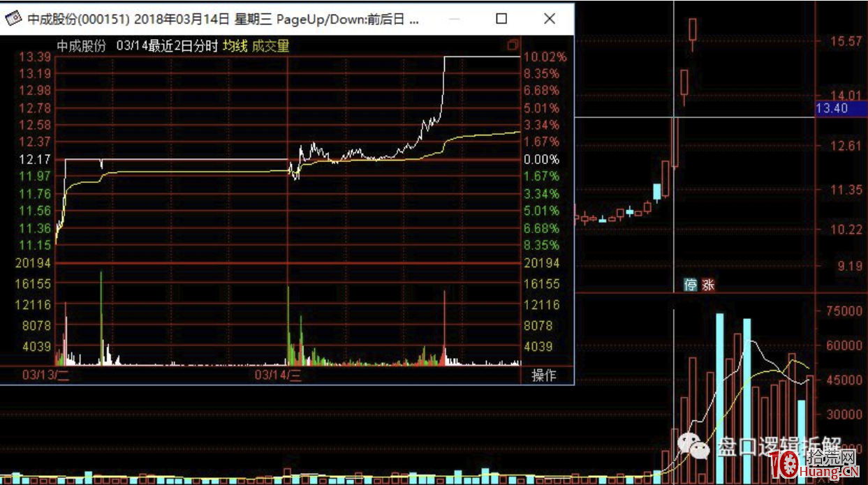868x485 pixels.
Task: Select the 03/13/二 date label
Action: (x=46, y=375)
